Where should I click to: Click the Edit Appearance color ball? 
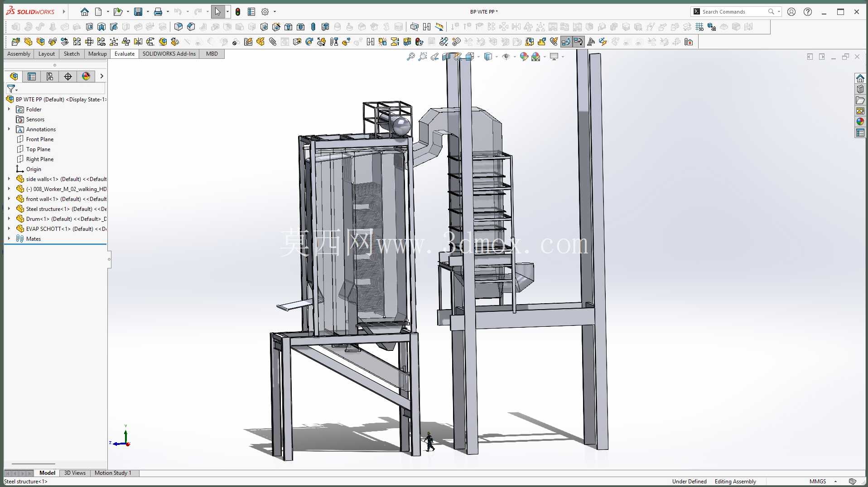click(524, 57)
